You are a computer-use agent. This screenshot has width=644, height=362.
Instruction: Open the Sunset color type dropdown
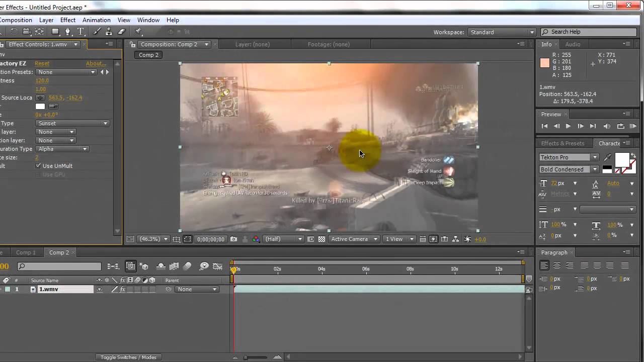(72, 123)
